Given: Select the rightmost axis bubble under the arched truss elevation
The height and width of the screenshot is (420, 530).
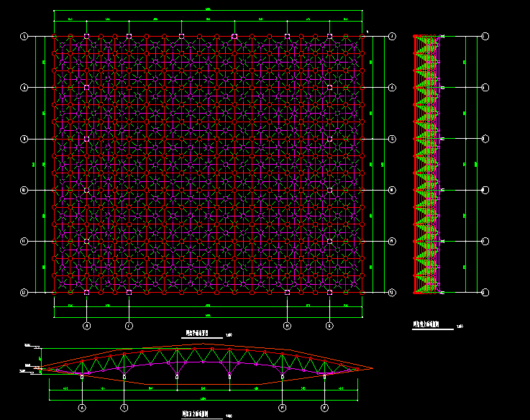Looking at the screenshot, I should pos(324,408).
